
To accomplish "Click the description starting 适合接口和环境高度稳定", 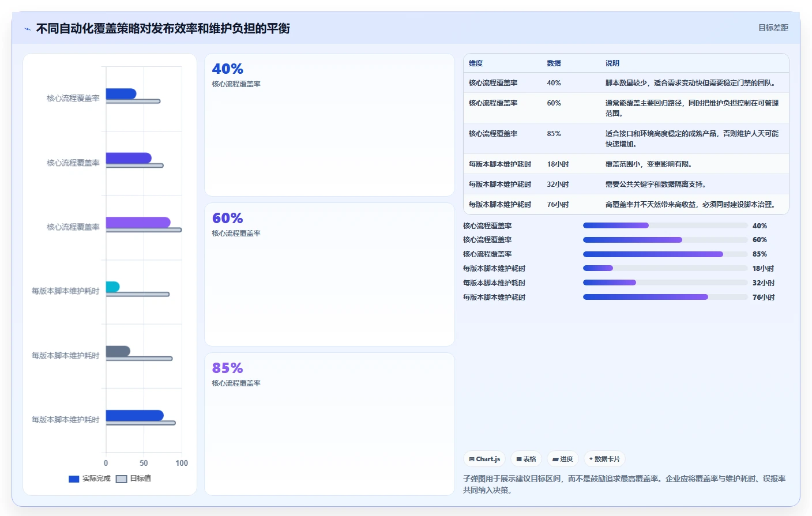I will click(692, 139).
